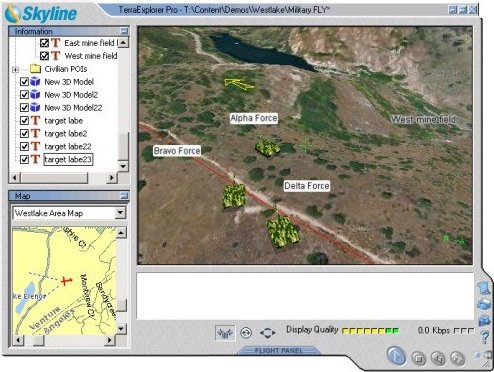Click the four-direction pan arrows icon
The height and width of the screenshot is (372, 494).
268,333
